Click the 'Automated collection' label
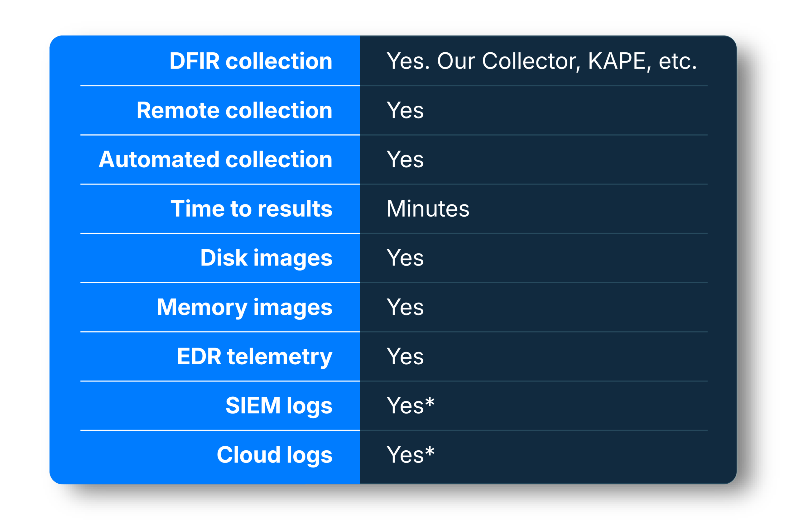Image resolution: width=798 pixels, height=532 pixels. (215, 160)
